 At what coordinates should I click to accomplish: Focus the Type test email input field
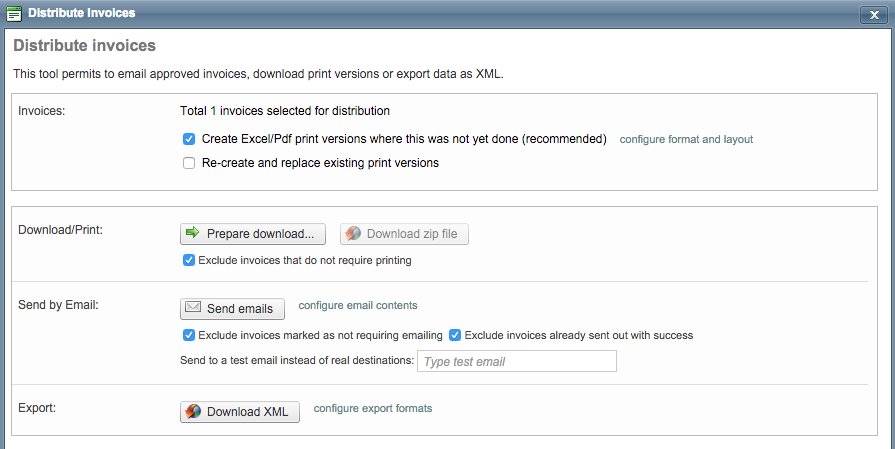coord(516,361)
